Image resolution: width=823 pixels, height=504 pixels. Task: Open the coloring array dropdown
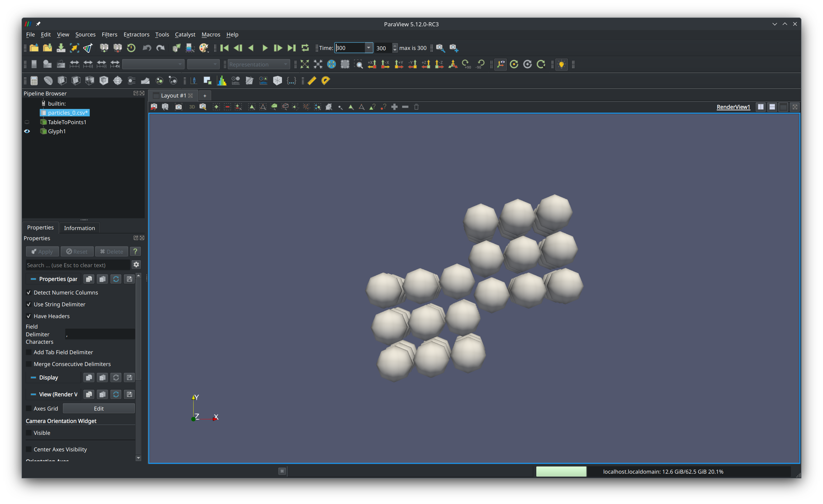coord(153,64)
